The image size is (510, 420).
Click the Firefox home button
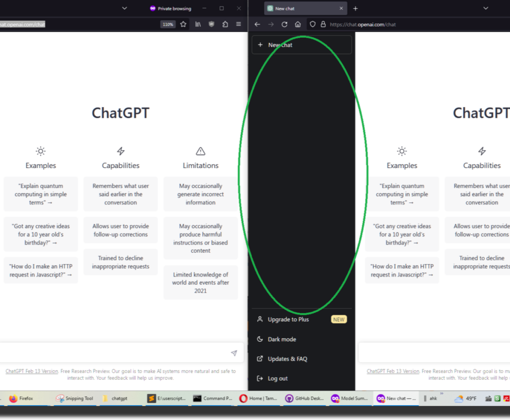click(x=297, y=24)
